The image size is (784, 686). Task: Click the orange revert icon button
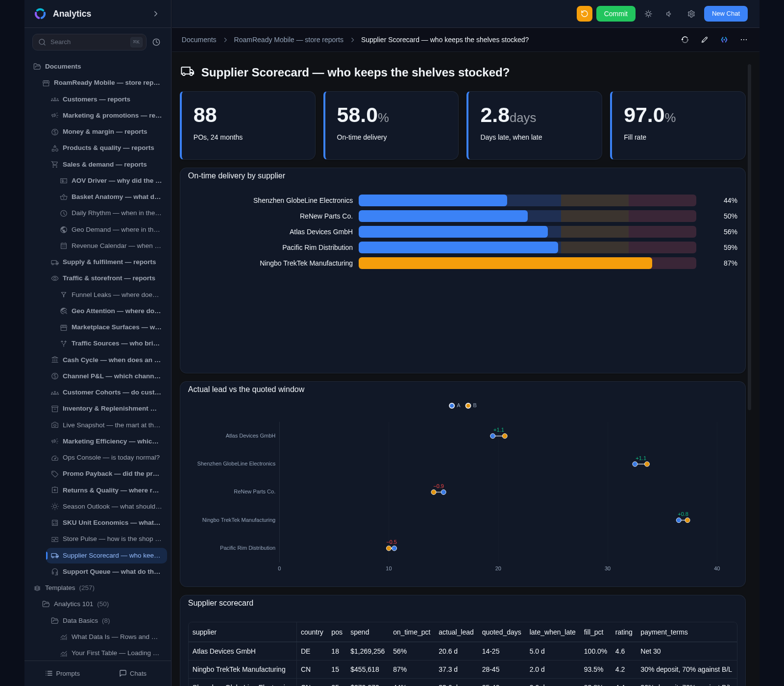click(x=584, y=14)
